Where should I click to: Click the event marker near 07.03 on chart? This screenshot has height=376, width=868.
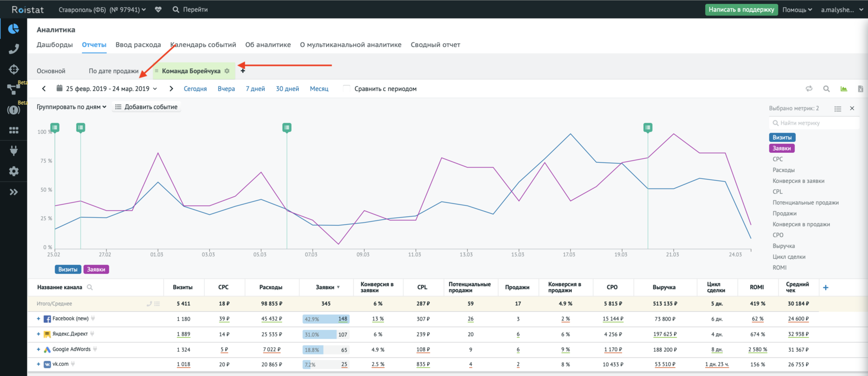(287, 127)
